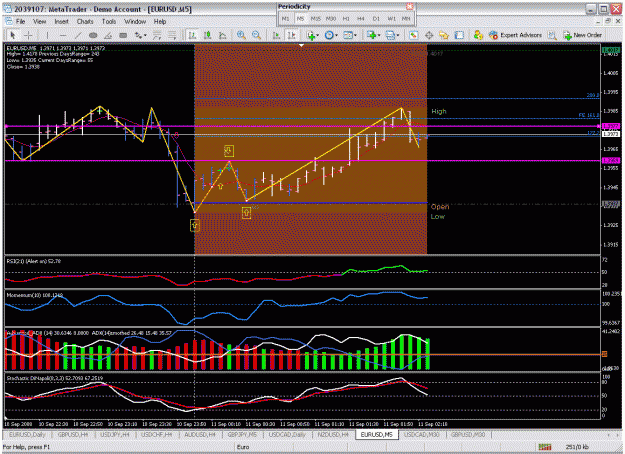Switch to the USDCAD,Daily chart tab
The width and height of the screenshot is (625, 454).
click(287, 434)
